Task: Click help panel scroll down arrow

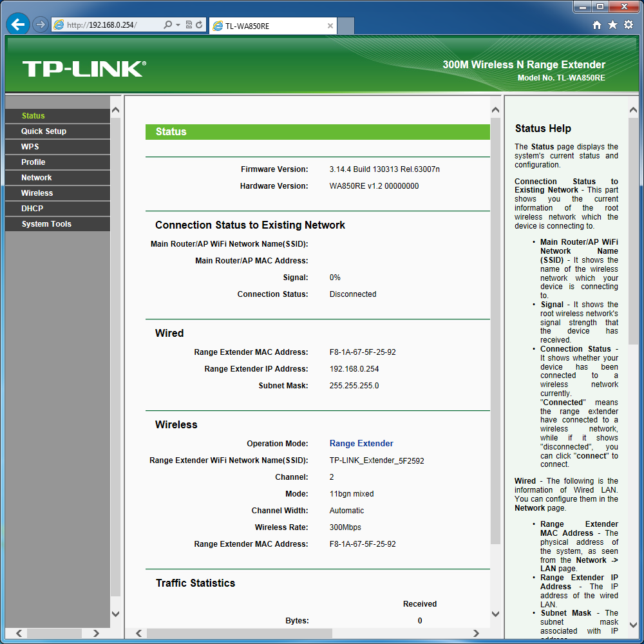Action: (x=633, y=625)
